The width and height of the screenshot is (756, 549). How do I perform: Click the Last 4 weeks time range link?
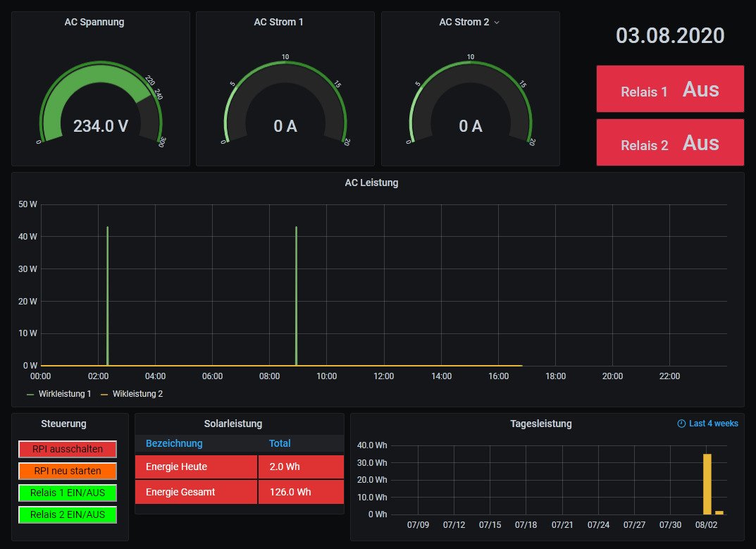713,424
